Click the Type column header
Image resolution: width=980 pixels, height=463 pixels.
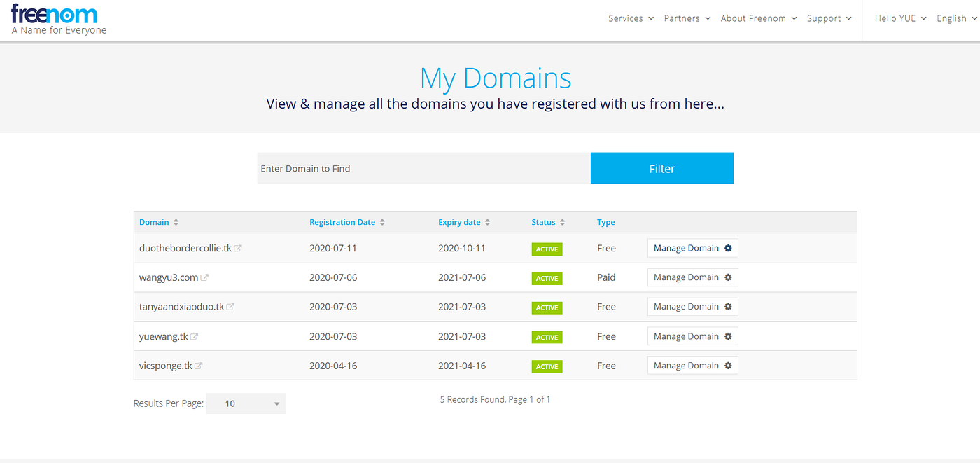(x=606, y=223)
